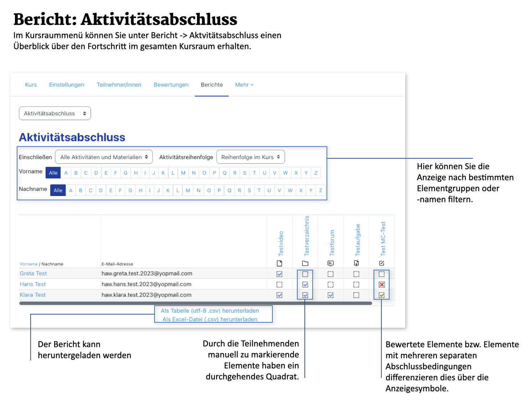The width and height of the screenshot is (532, 401).
Task: Open the Aktivitätsabschluss report selector dropdown
Action: coord(55,114)
